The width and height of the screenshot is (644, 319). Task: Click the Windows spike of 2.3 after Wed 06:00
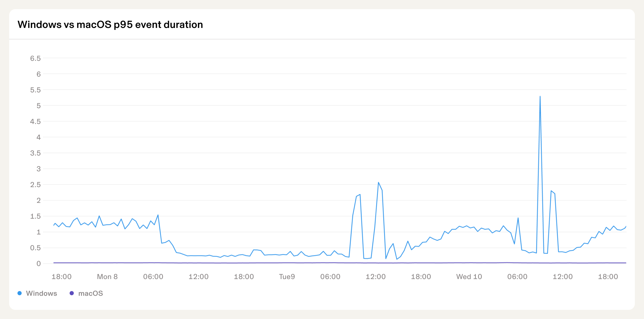pyautogui.click(x=551, y=191)
